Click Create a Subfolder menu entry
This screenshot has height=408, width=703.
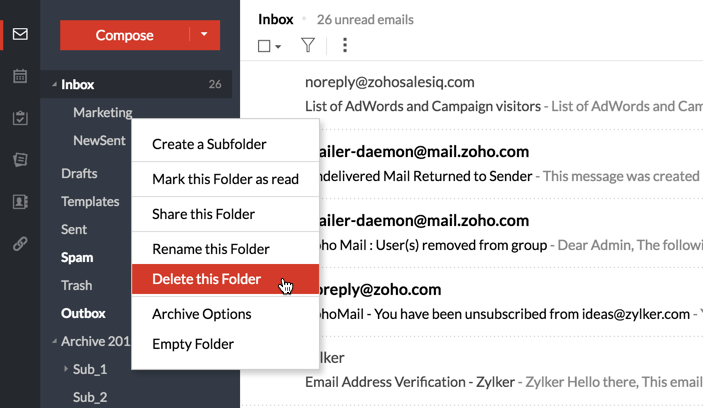[209, 144]
